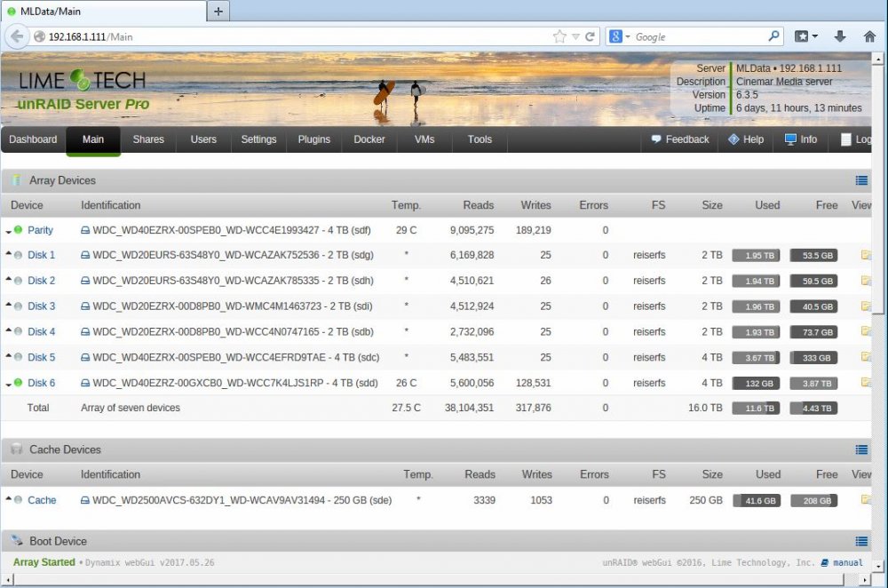
Task: Open the Cache device link
Action: [x=42, y=500]
